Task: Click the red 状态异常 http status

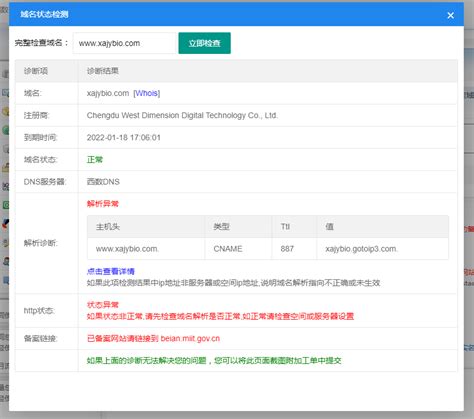Action: tap(103, 304)
